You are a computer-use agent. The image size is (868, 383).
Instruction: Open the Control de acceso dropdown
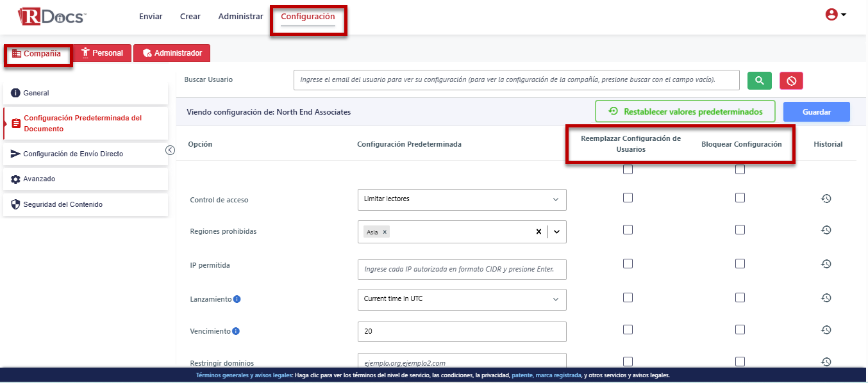(x=462, y=199)
